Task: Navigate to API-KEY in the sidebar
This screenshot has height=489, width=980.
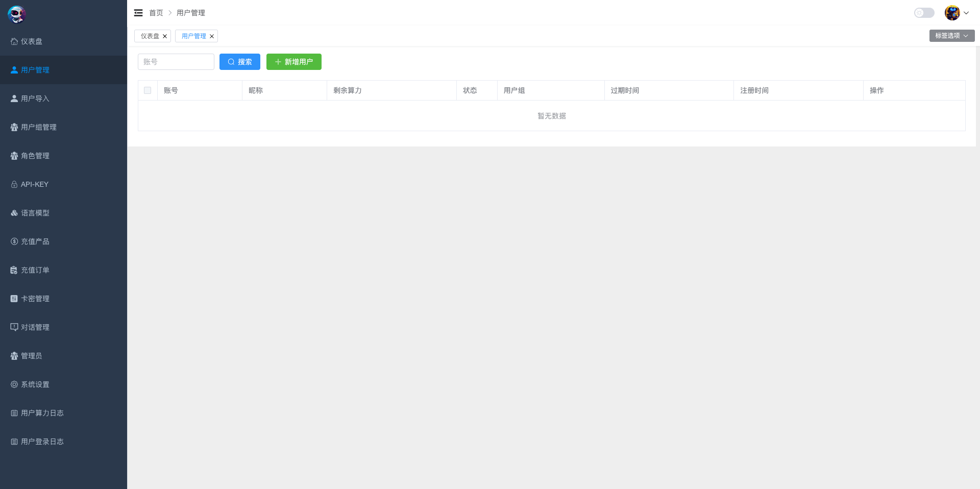Action: click(63, 184)
